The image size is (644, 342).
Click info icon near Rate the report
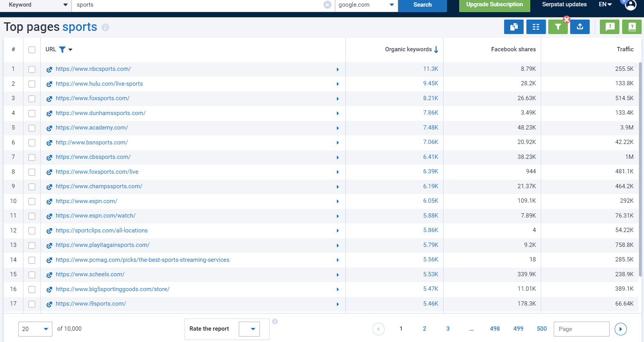275,322
